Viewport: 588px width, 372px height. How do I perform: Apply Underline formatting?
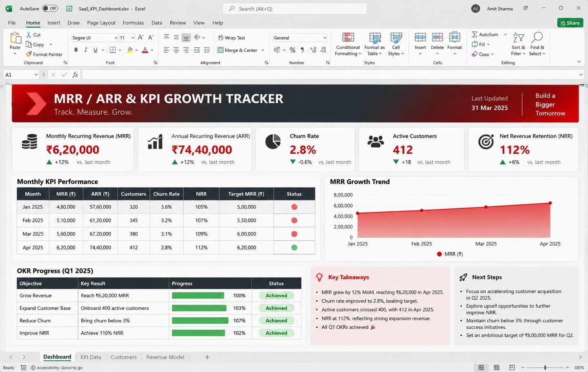point(96,50)
